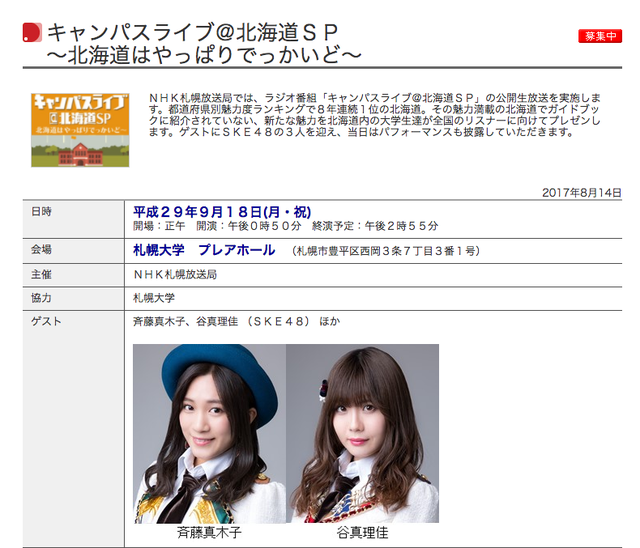The width and height of the screenshot is (640, 548).
Task: Click the event date 平成29年9月18日(月・祝)
Action: 222,212
